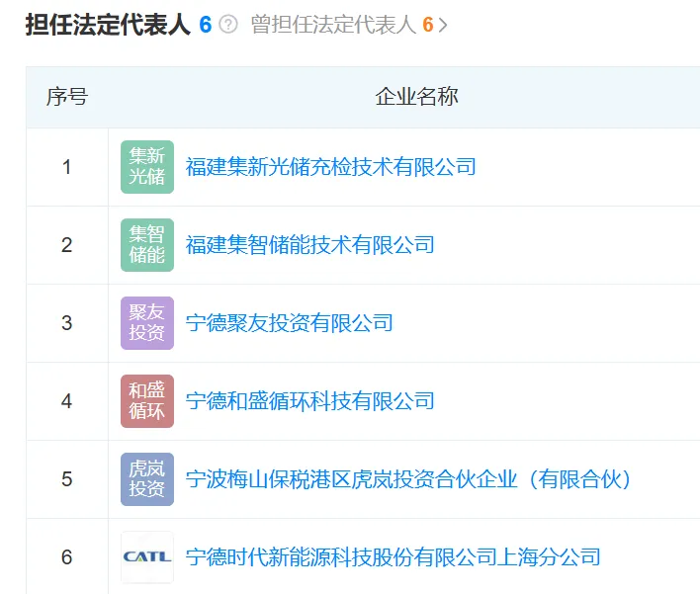Open 福建集智储能技术有限公司 company link
This screenshot has width=700, height=594.
309,245
